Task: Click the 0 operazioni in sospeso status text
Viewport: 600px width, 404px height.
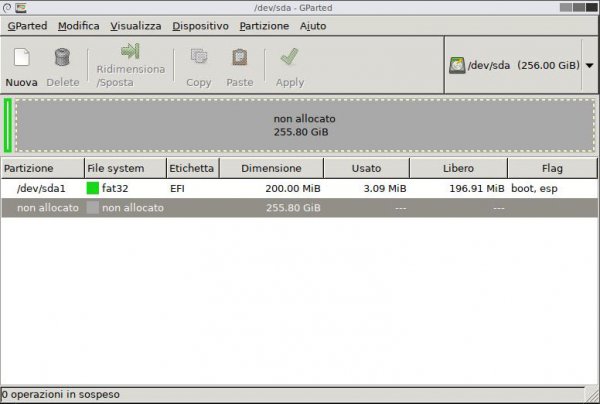Action: pos(61,394)
